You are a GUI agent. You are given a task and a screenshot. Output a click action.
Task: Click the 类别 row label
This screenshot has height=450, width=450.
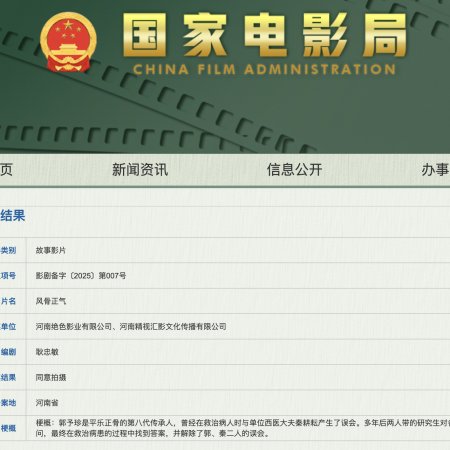click(8, 250)
